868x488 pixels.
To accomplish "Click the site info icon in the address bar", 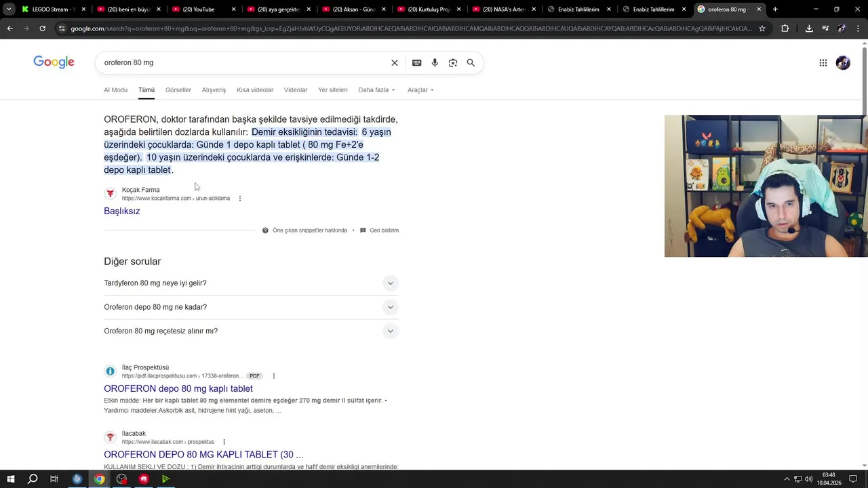I will (x=62, y=28).
